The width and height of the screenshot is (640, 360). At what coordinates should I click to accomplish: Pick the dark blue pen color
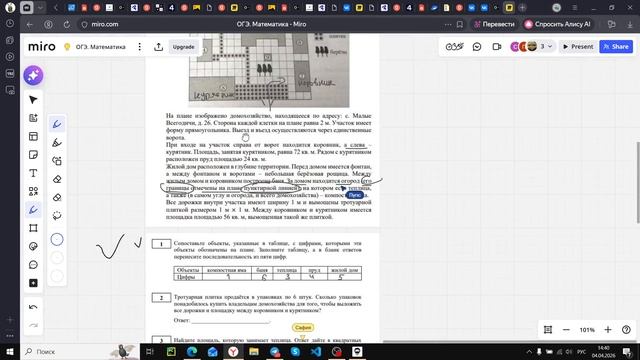tap(57, 240)
